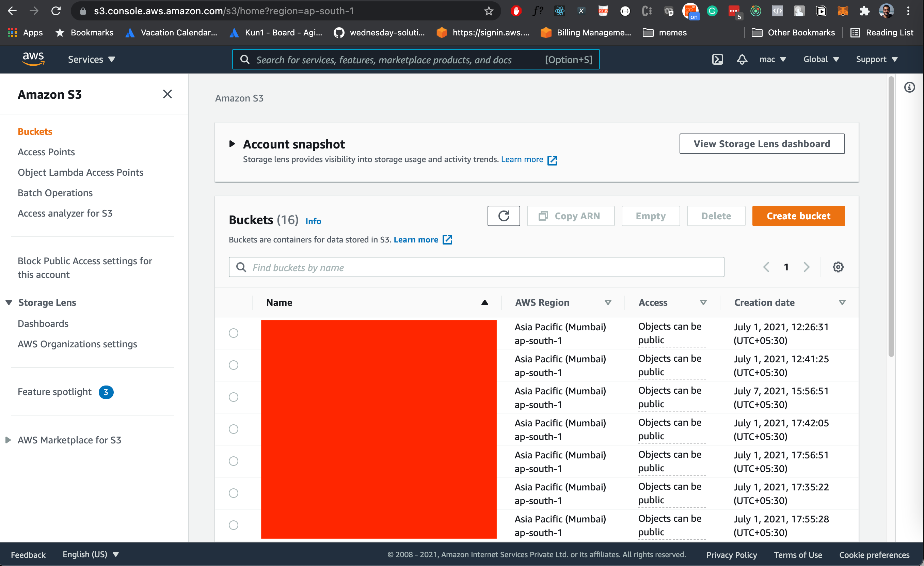
Task: Open AWS Organizations settings
Action: [x=77, y=344]
